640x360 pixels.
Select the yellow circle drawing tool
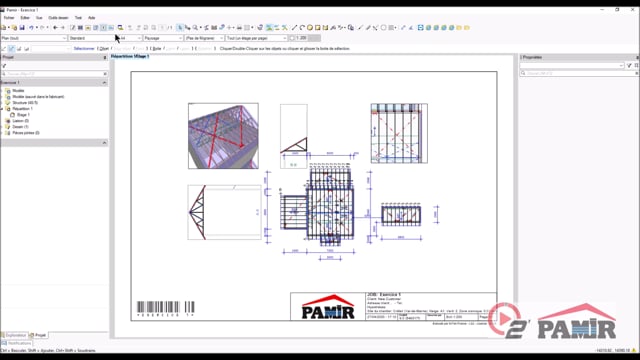(x=310, y=28)
